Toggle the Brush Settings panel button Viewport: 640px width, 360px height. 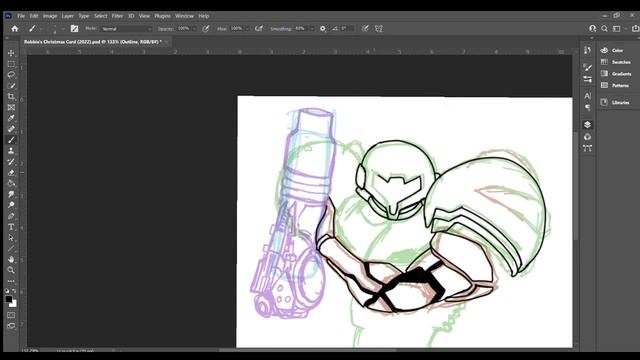coord(74,29)
